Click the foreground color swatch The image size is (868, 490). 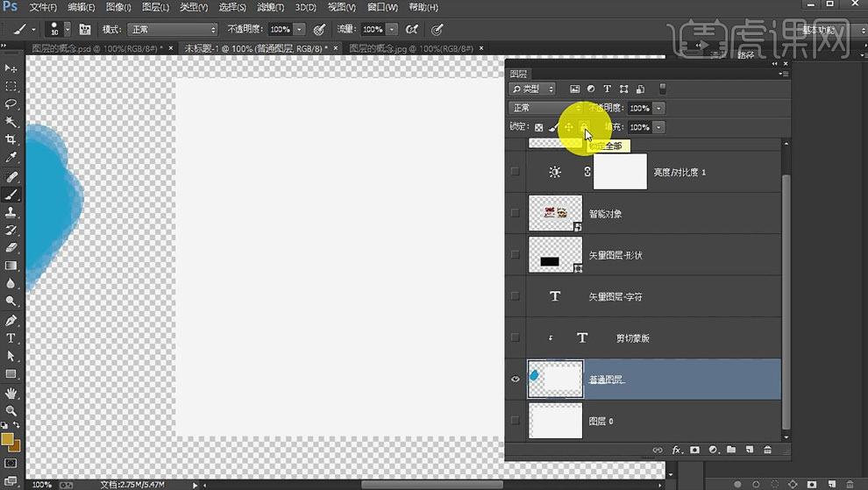click(7, 440)
